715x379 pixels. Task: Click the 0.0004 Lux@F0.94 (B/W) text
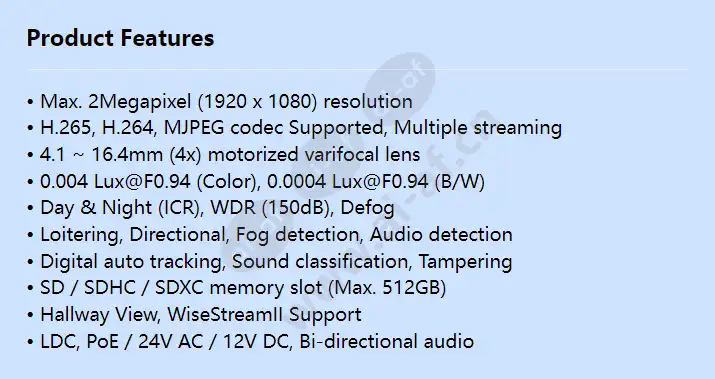pyautogui.click(x=376, y=182)
